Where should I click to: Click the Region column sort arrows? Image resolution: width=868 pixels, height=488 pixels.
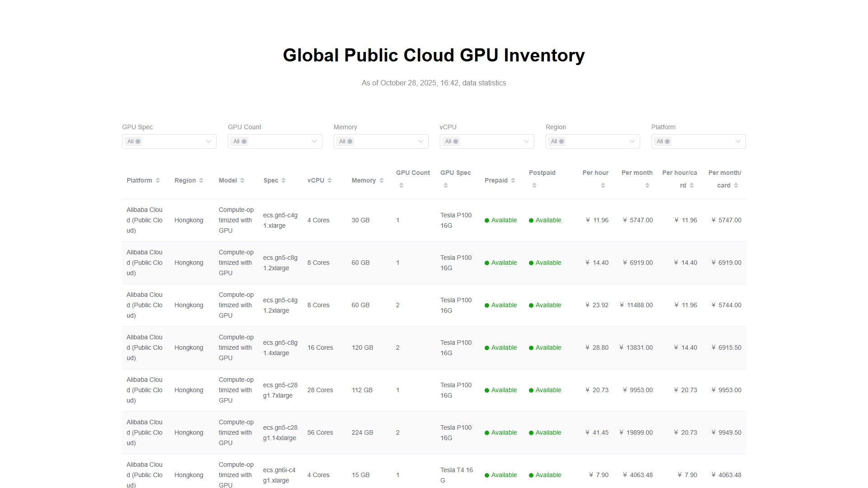(x=201, y=180)
